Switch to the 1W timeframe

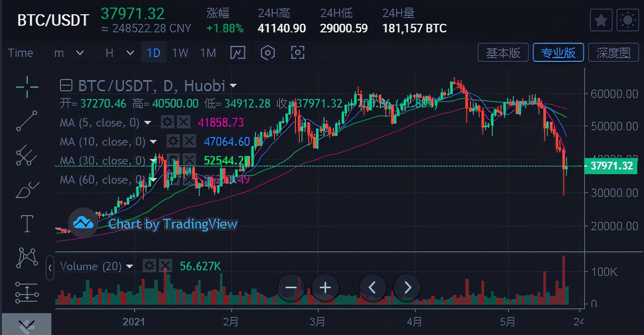pyautogui.click(x=180, y=53)
